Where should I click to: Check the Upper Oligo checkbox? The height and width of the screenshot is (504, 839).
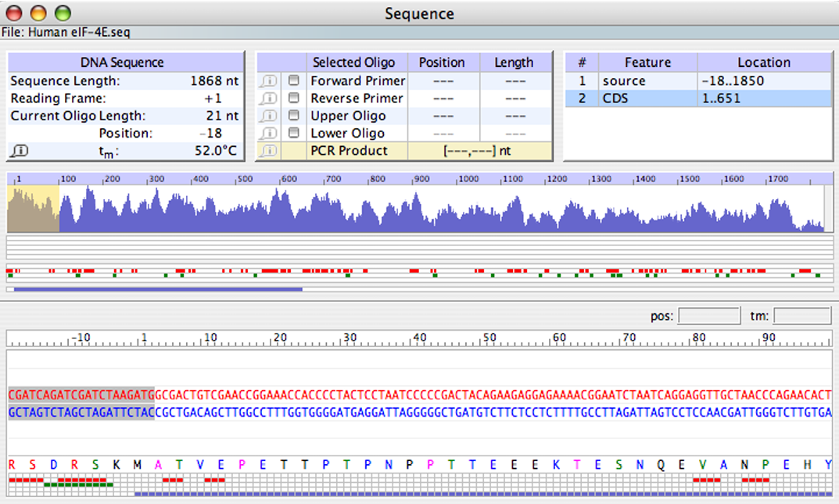coord(293,115)
